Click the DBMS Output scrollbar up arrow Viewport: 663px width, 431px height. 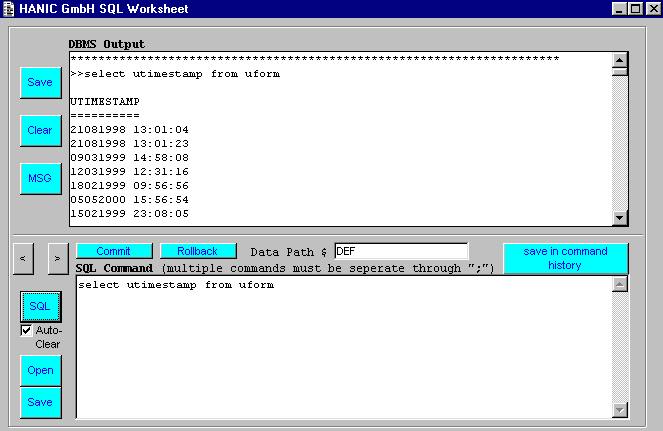click(x=619, y=60)
